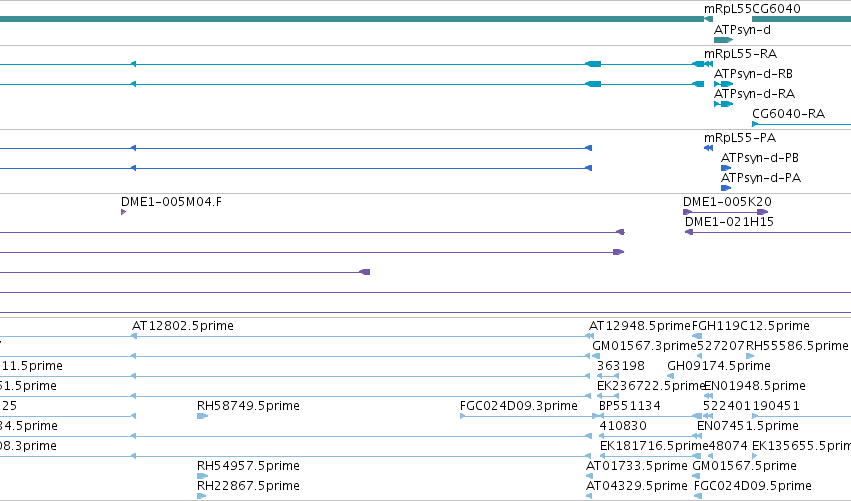Select the BP551134 EST label
Image resolution: width=851 pixels, height=501 pixels.
[630, 406]
